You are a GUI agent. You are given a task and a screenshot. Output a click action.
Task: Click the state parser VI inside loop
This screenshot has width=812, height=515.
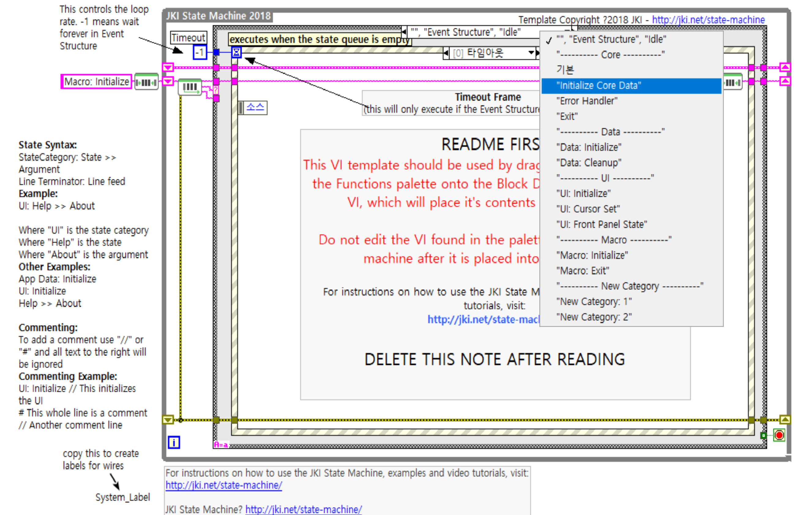[190, 87]
